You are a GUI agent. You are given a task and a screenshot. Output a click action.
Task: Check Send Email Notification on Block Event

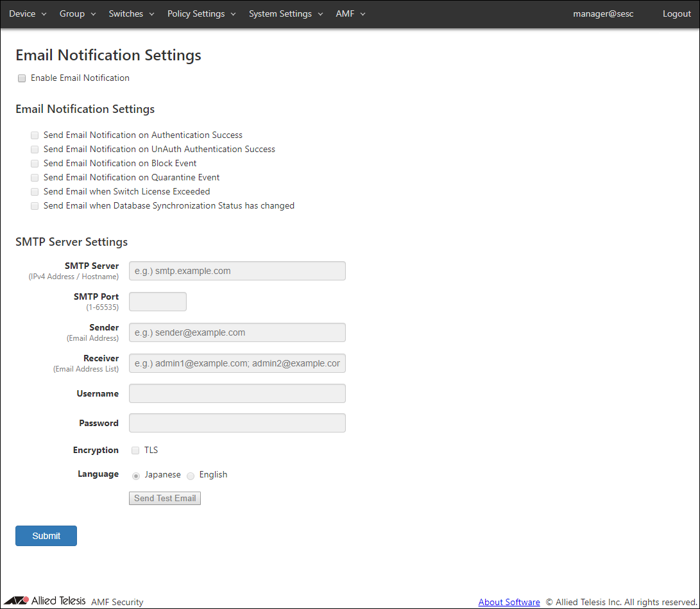[x=35, y=164]
